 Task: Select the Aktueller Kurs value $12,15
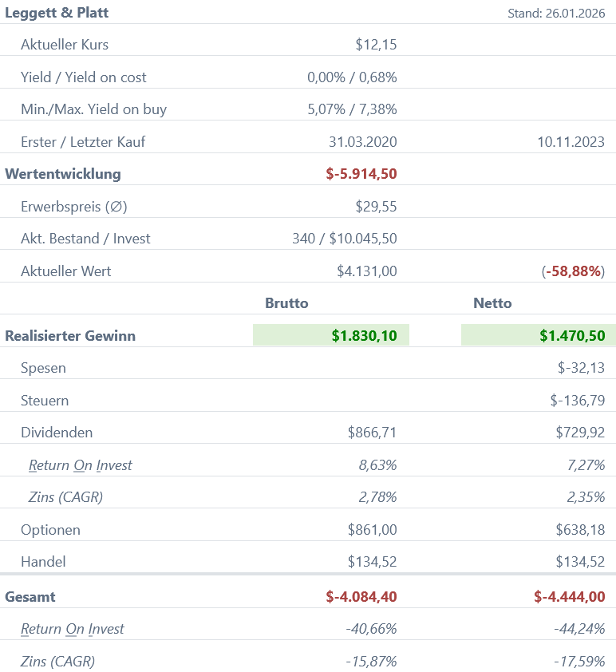coord(376,45)
